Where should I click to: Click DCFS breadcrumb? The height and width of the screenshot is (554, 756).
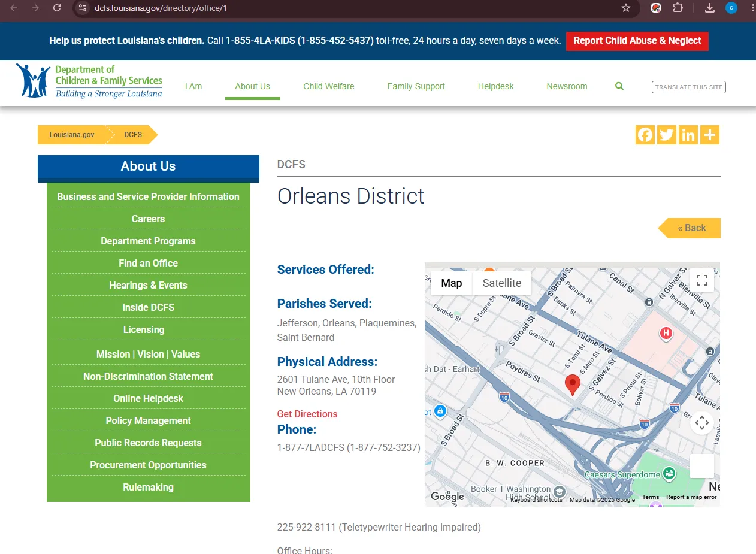click(133, 135)
